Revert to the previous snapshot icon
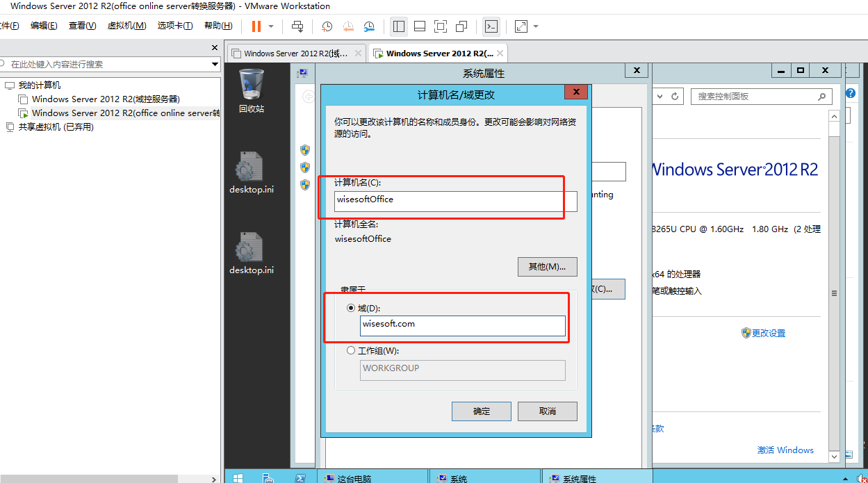The height and width of the screenshot is (483, 868). tap(347, 26)
